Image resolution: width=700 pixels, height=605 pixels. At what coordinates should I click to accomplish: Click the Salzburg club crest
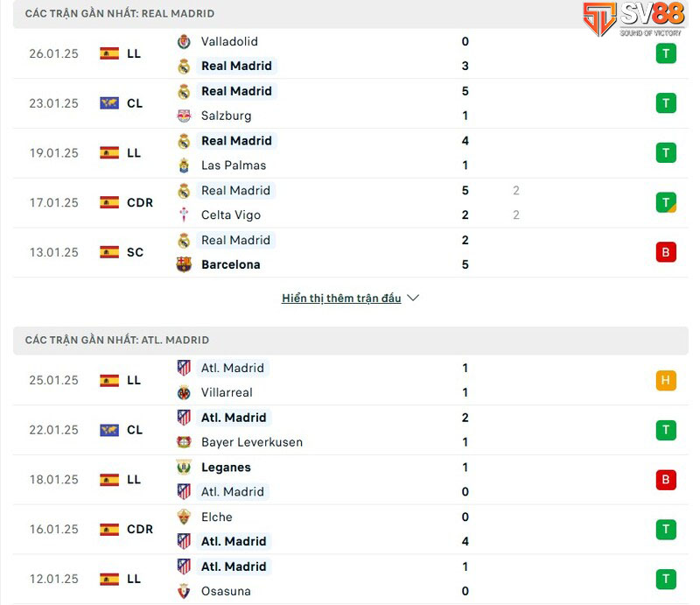pos(185,116)
